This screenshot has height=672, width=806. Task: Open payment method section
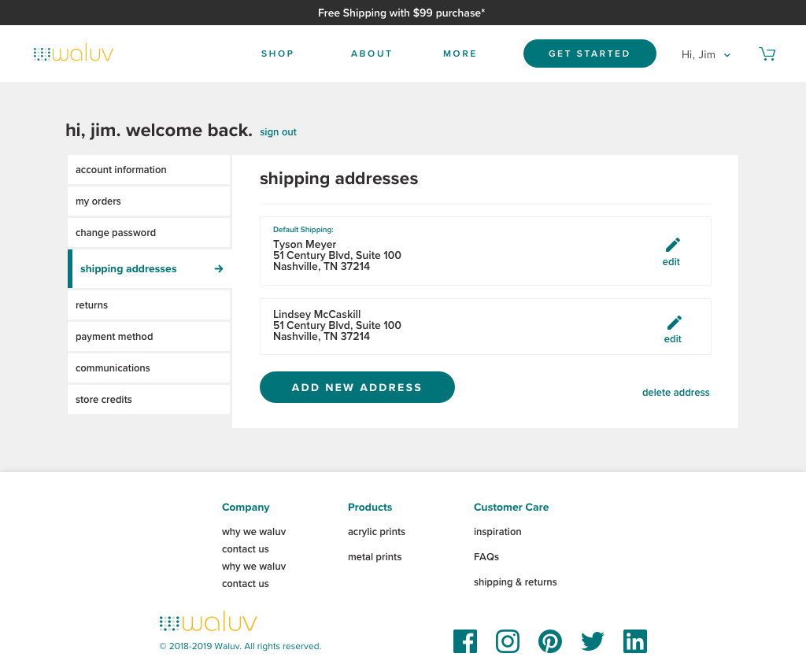(x=149, y=337)
